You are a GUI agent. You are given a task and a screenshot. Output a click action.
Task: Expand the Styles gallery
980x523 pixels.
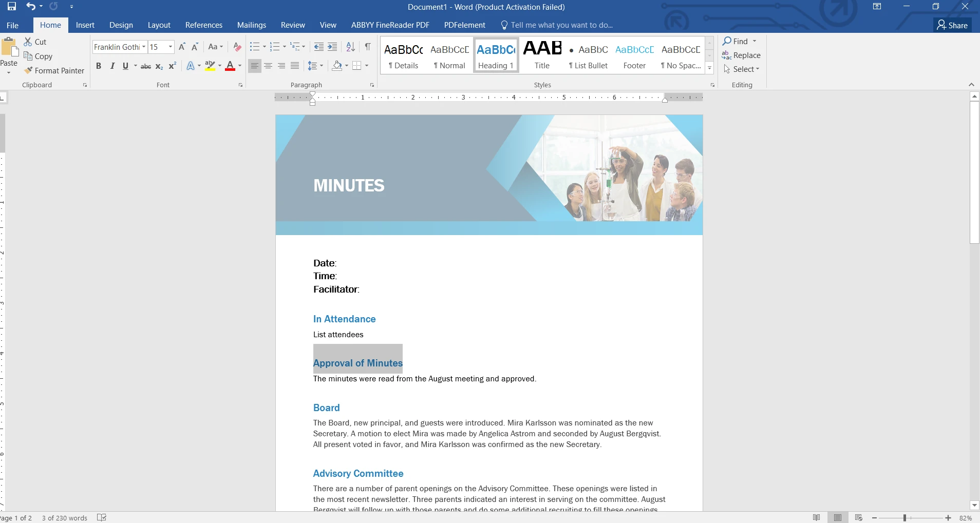[709, 68]
